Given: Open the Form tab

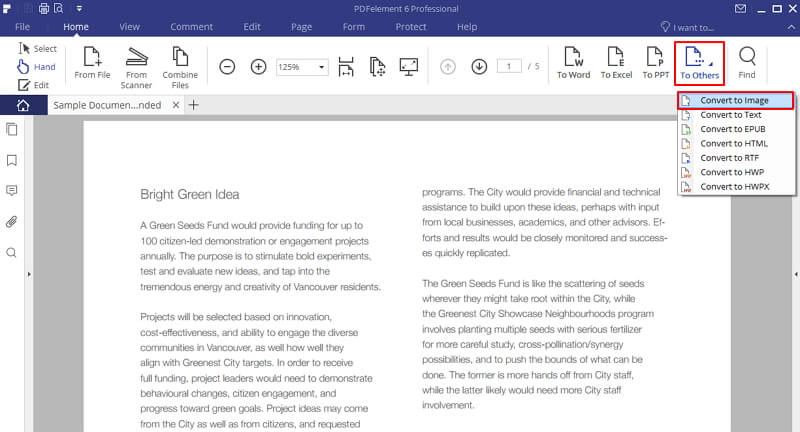Looking at the screenshot, I should click(x=354, y=27).
